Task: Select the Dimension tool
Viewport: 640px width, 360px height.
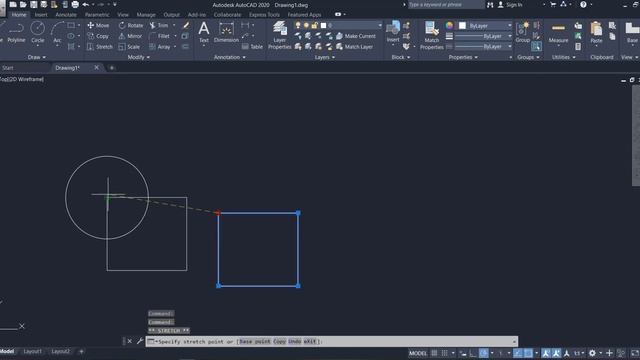Action: coord(226,32)
